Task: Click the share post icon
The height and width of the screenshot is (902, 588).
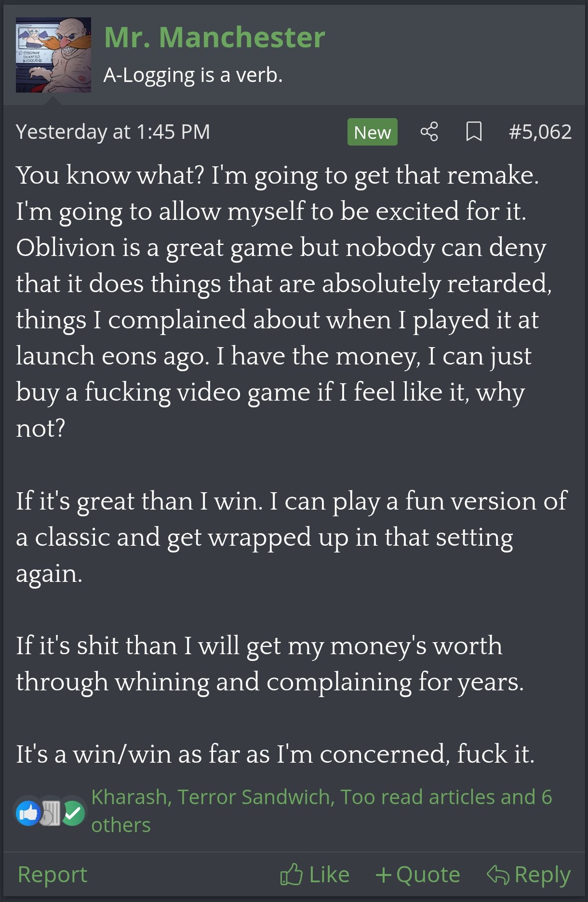Action: 429,132
